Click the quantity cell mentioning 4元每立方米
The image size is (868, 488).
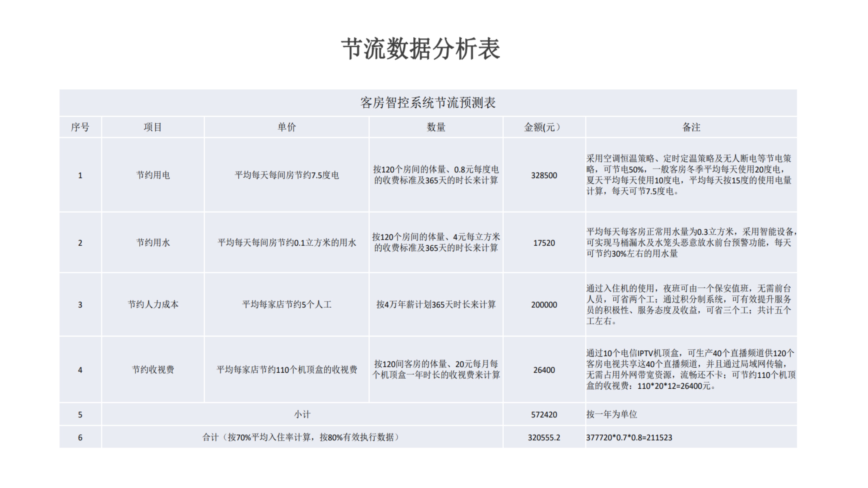(436, 242)
